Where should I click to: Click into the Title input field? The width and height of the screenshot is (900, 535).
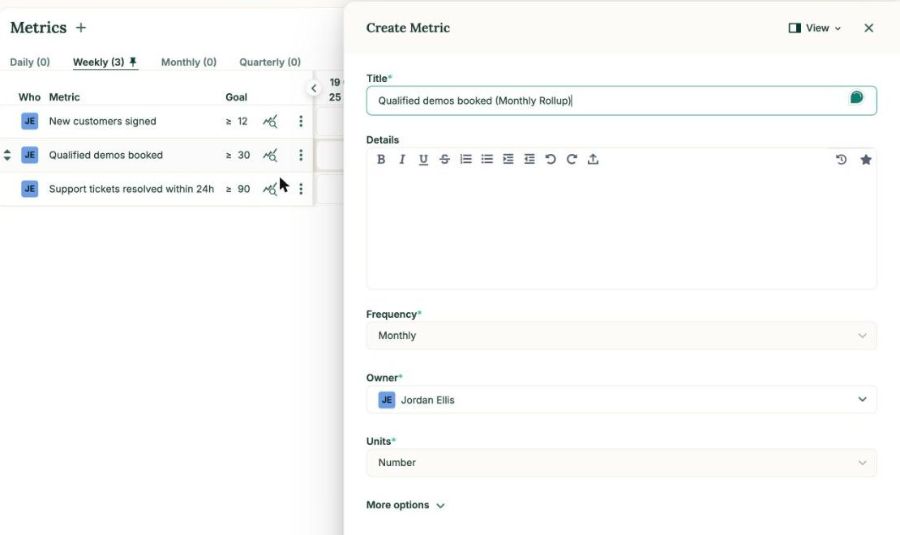tap(621, 100)
